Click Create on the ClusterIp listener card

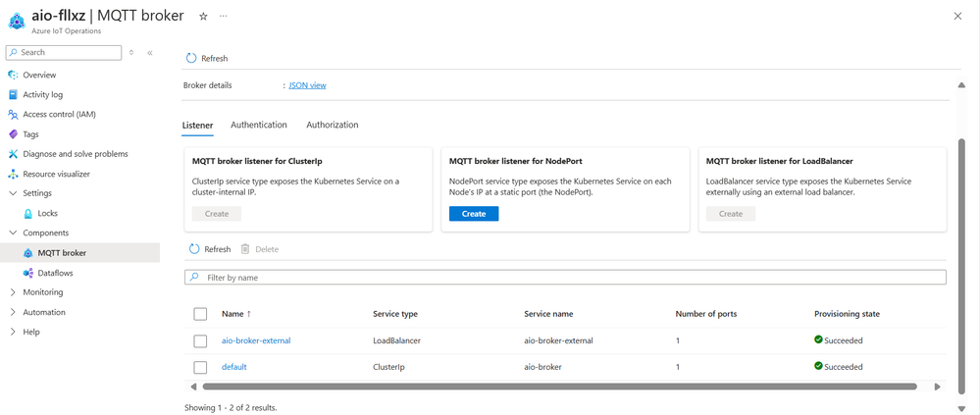[217, 214]
